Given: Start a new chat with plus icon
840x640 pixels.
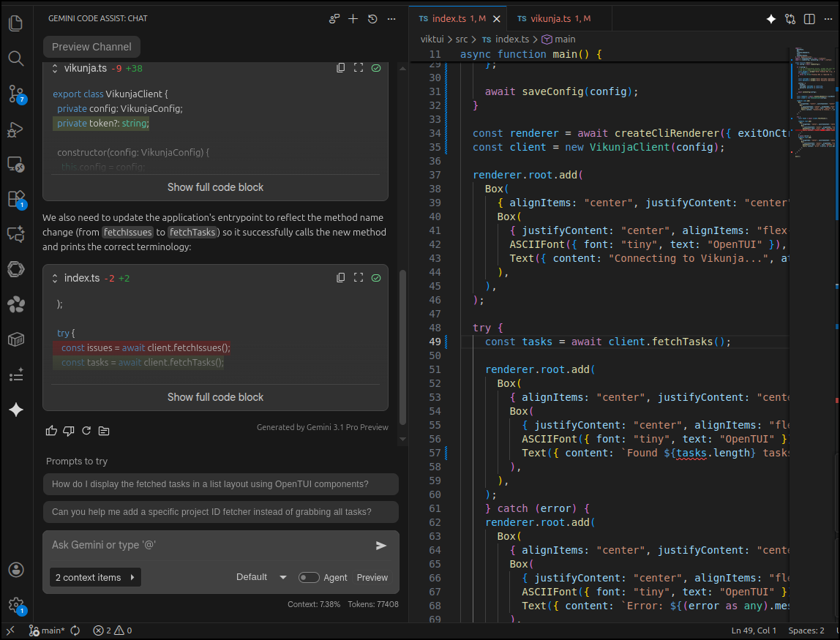Looking at the screenshot, I should coord(353,19).
